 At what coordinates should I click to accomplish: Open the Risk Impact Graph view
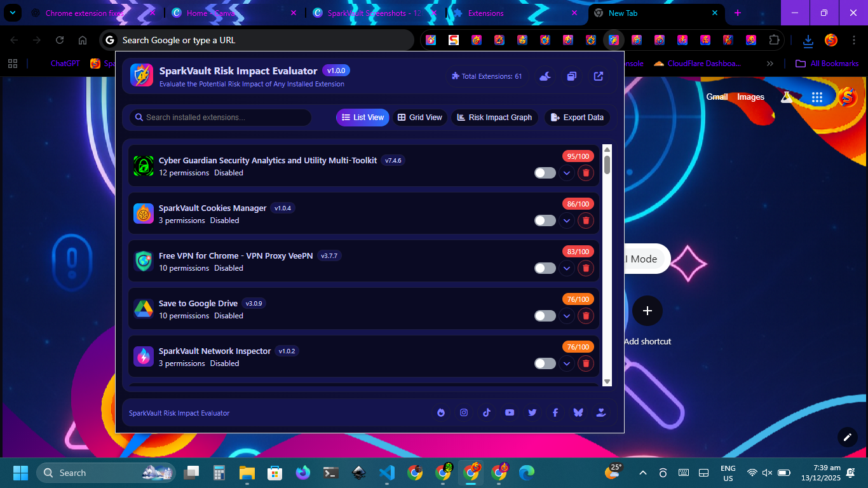pos(494,118)
